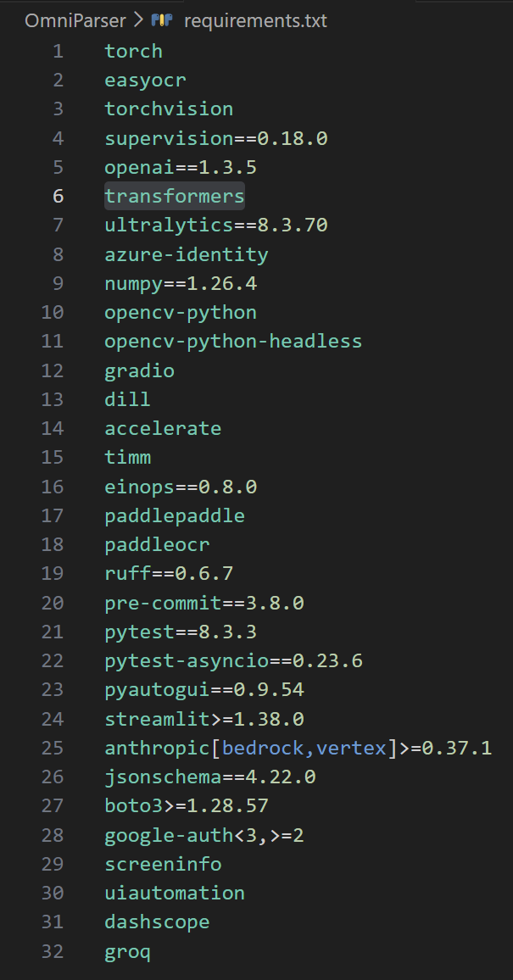This screenshot has height=980, width=513.
Task: Place cursor on the highlighted transformers line
Action: 174,196
